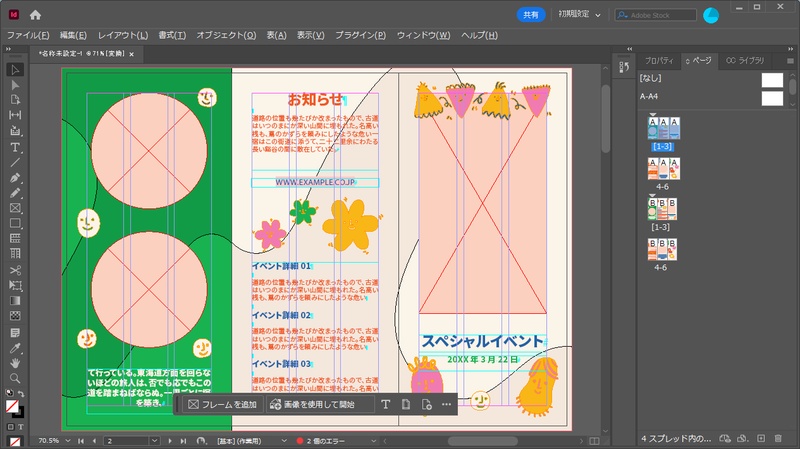Expand the toolbox with double arrows

(x=8, y=49)
